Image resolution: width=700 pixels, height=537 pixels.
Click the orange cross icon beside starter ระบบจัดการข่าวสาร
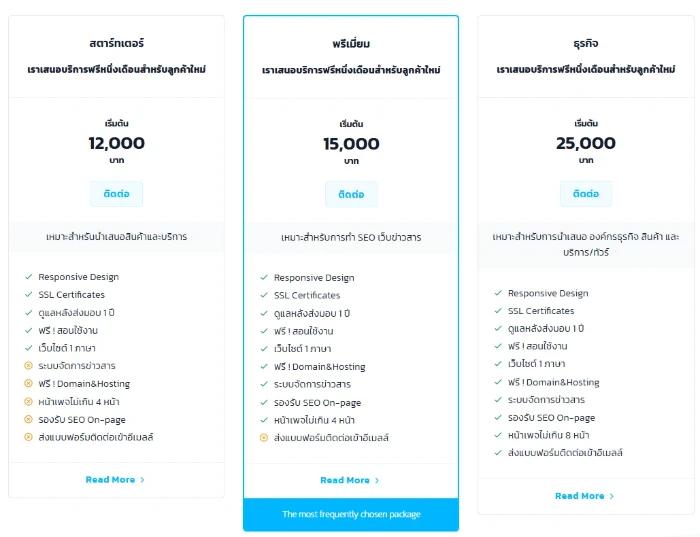(x=28, y=366)
